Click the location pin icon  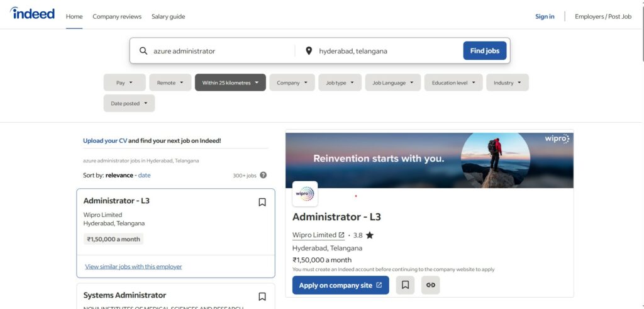click(x=309, y=51)
